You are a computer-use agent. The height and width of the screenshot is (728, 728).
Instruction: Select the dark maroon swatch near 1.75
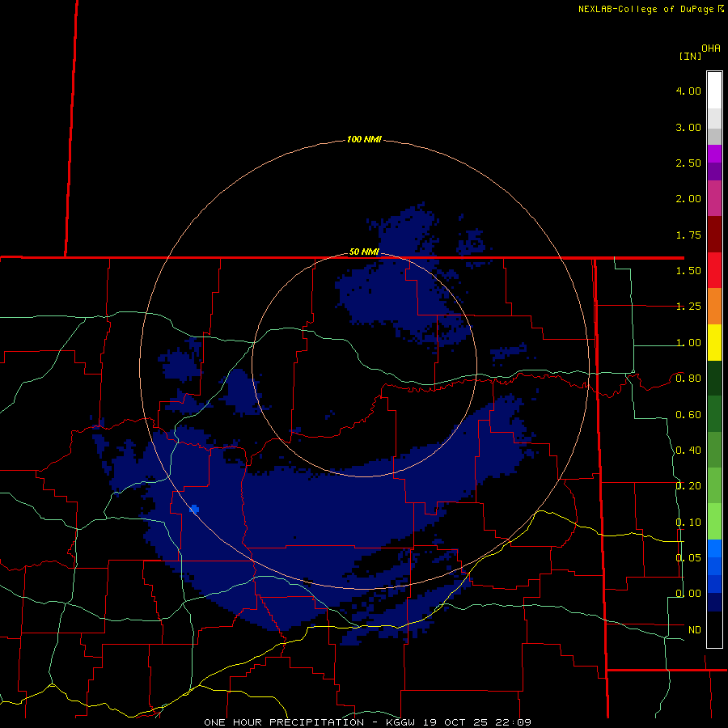pos(714,235)
